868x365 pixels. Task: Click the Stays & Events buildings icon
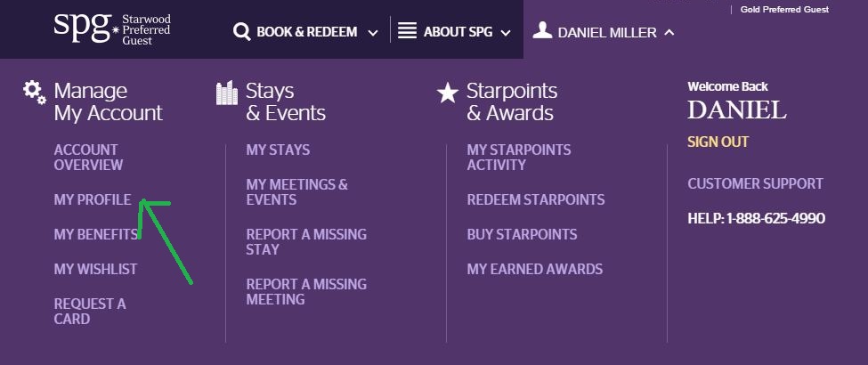[x=228, y=93]
